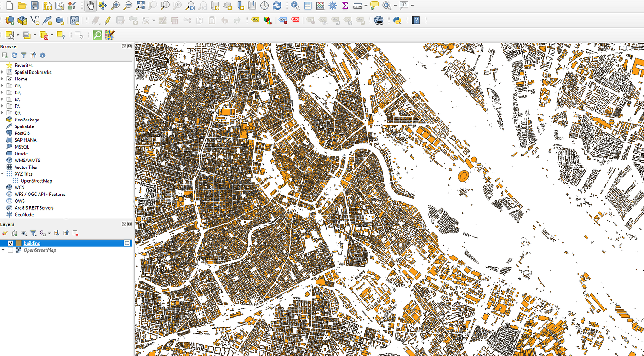Click New Shapefile Layer icon
The height and width of the screenshot is (356, 644).
tap(34, 20)
